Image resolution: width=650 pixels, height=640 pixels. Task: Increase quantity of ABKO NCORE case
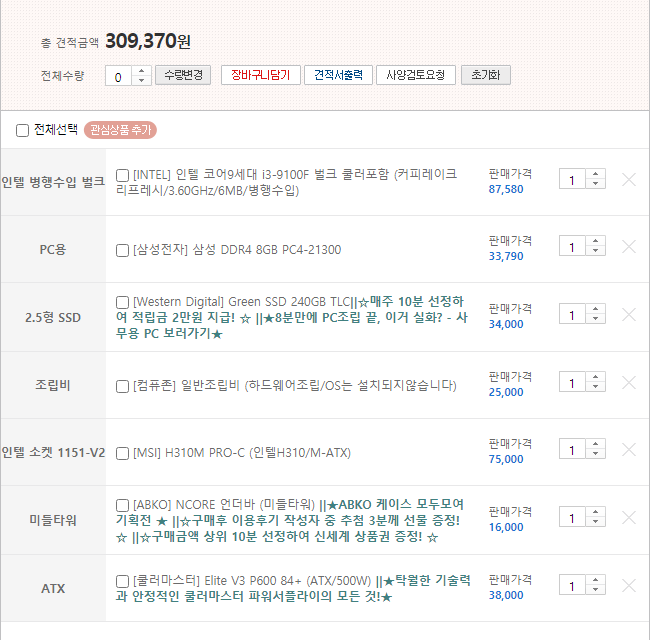pyautogui.click(x=596, y=512)
